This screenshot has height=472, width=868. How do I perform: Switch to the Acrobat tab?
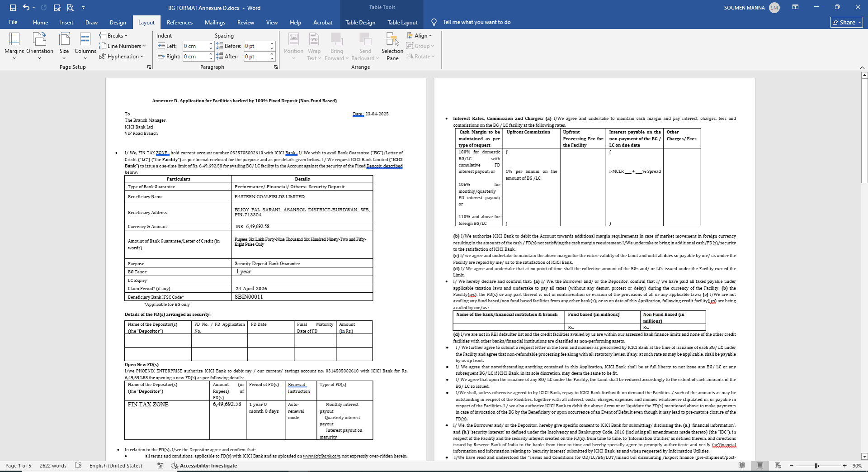[323, 22]
